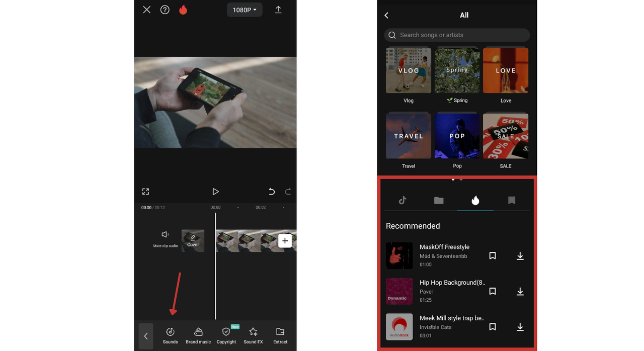Viewport: 644px width, 351px height.
Task: Click the Recommended heading
Action: click(413, 226)
